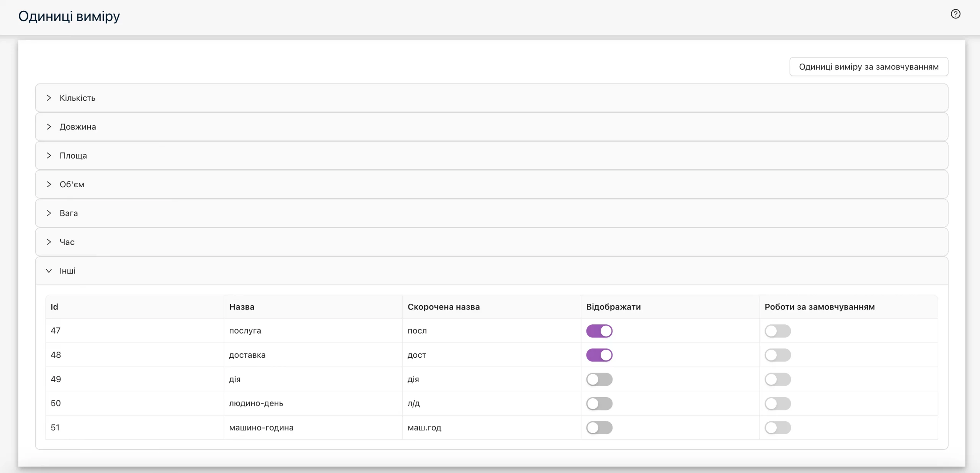Click the chevron next to Кількість
Image resolution: width=980 pixels, height=473 pixels.
(x=49, y=98)
